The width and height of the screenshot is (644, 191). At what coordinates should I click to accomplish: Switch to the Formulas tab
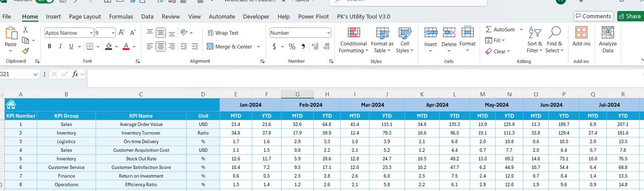(x=121, y=17)
